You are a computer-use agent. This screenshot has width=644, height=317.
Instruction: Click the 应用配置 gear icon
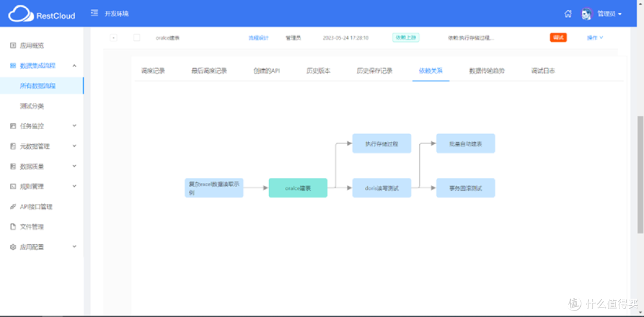coord(13,247)
